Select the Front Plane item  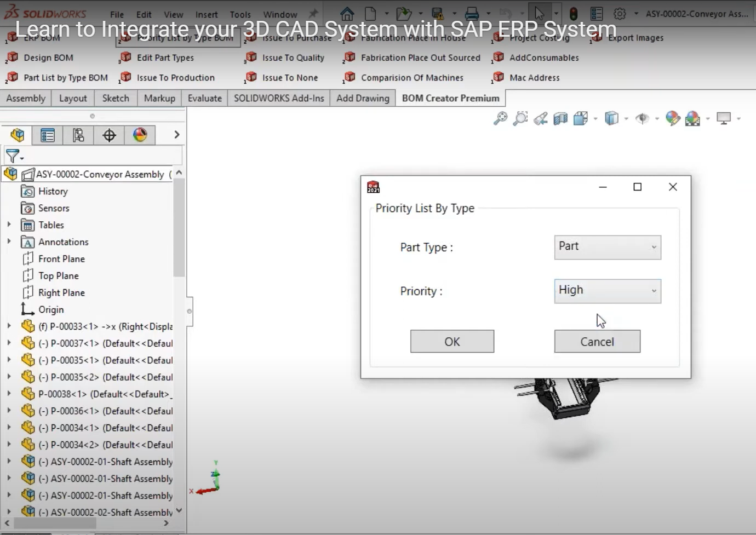click(x=53, y=258)
